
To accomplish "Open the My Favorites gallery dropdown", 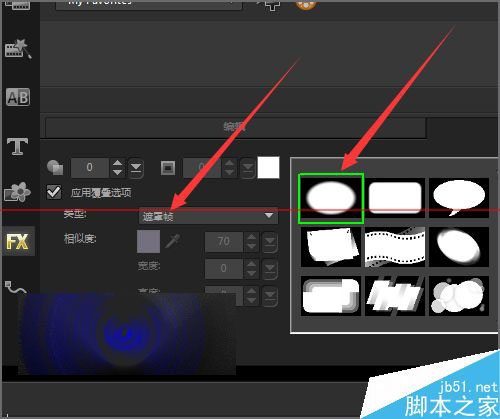I will [149, 5].
